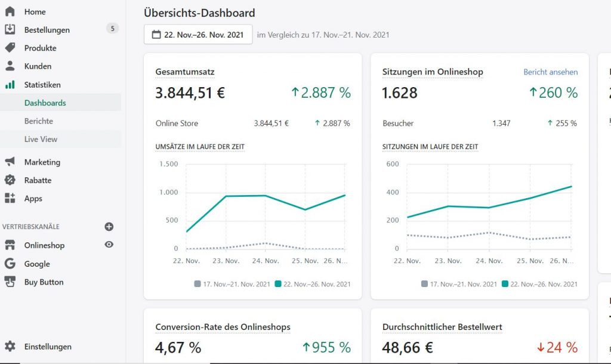The width and height of the screenshot is (611, 364).
Task: Click the Bericht ansehen link
Action: click(x=550, y=72)
